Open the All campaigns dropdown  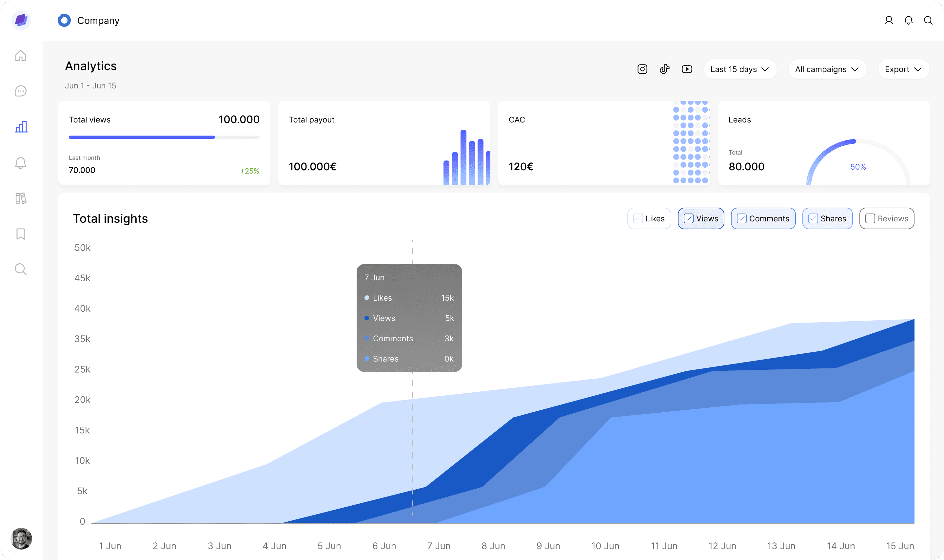click(827, 69)
